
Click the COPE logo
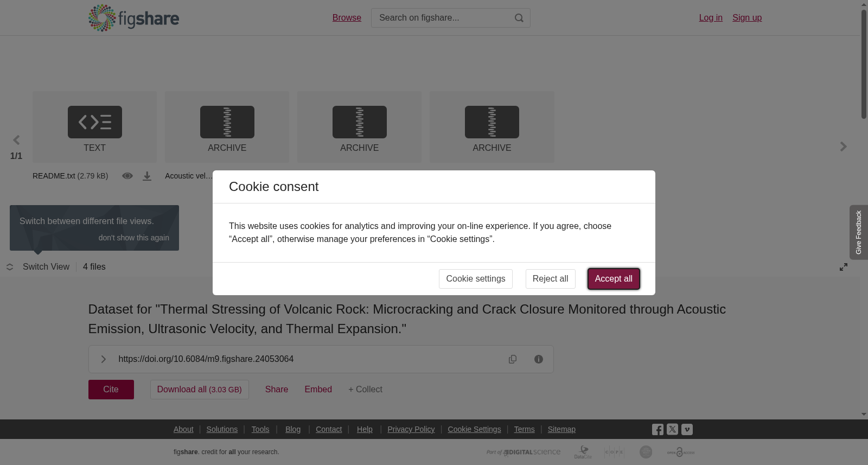coord(615,452)
